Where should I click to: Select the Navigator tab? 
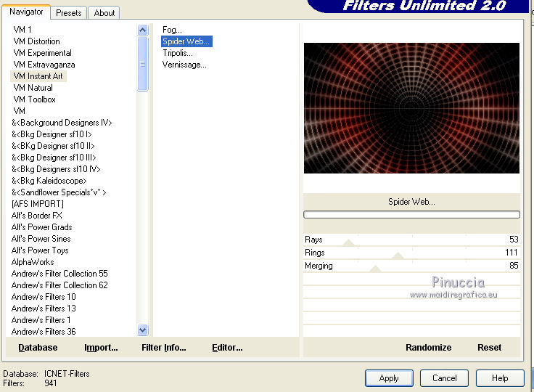coord(26,12)
